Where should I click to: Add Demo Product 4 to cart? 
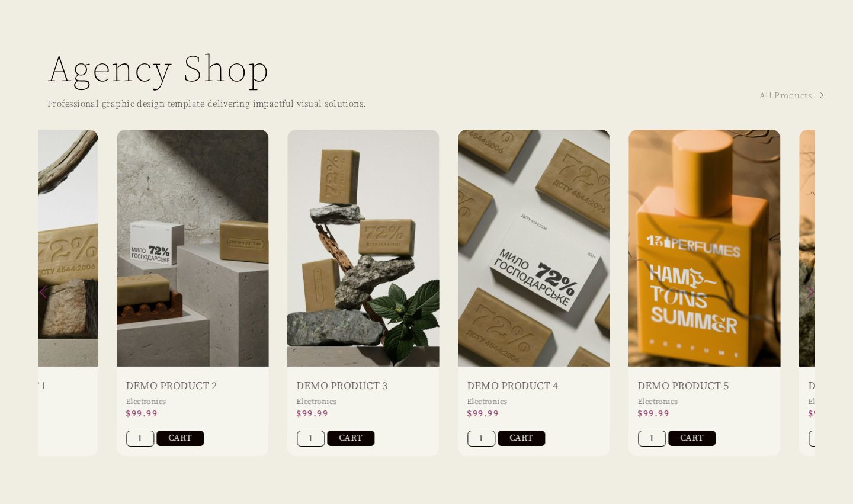pos(521,438)
